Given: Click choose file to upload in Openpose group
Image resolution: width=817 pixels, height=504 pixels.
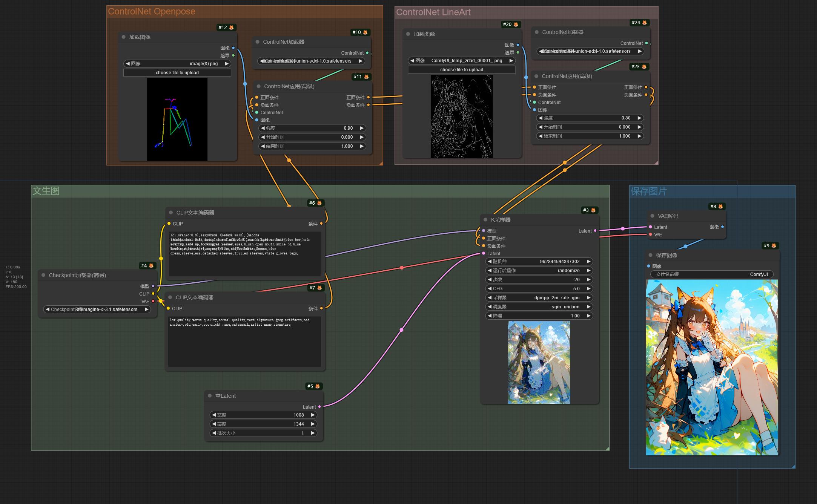Looking at the screenshot, I should (x=177, y=72).
